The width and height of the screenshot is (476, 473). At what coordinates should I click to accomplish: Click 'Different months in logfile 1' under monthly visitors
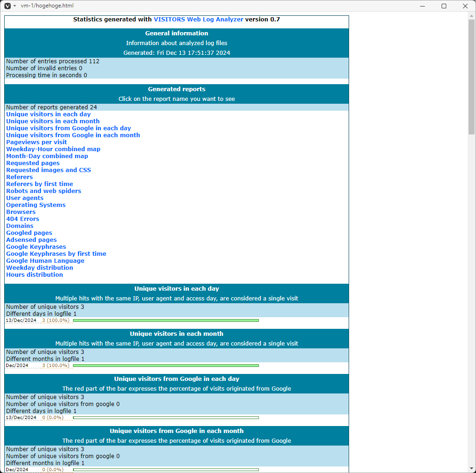45,359
